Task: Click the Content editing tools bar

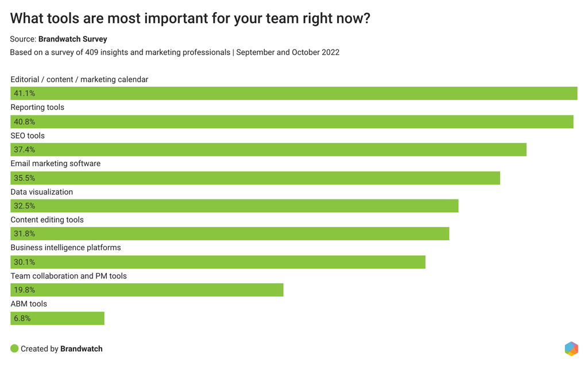Action: 230,233
